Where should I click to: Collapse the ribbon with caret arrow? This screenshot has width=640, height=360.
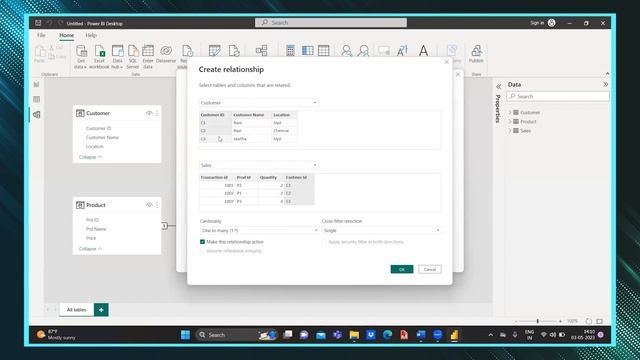tap(607, 74)
